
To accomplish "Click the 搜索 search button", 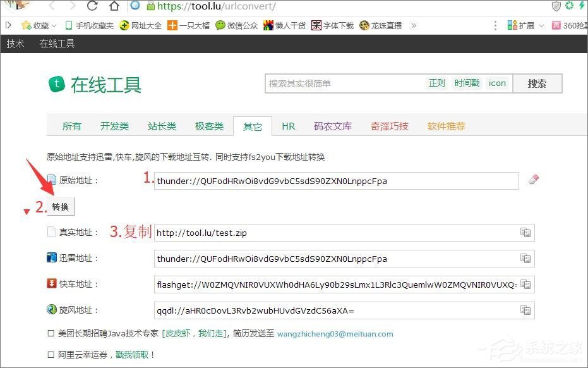I will (537, 83).
